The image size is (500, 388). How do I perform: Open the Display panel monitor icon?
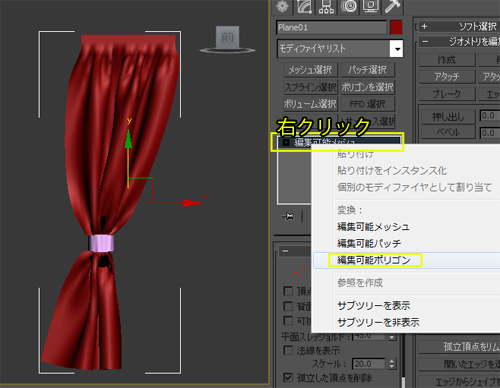(x=370, y=7)
